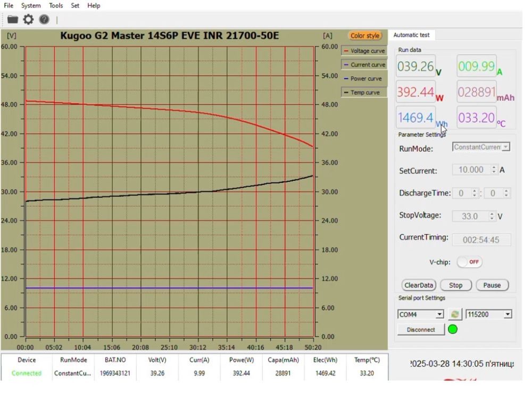Click the RunMode value ConstantCu... in table
This screenshot has height=416, width=532.
72,373
